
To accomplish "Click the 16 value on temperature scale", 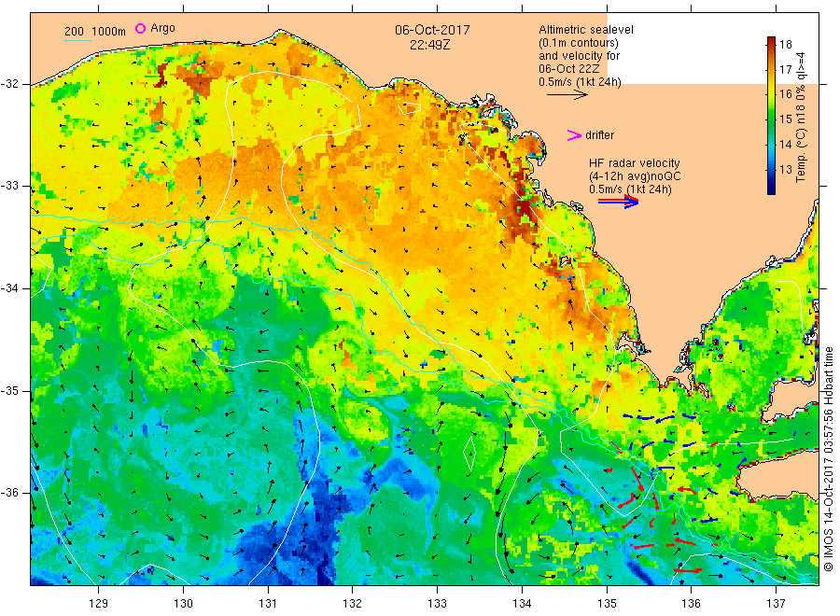I will 785,94.
